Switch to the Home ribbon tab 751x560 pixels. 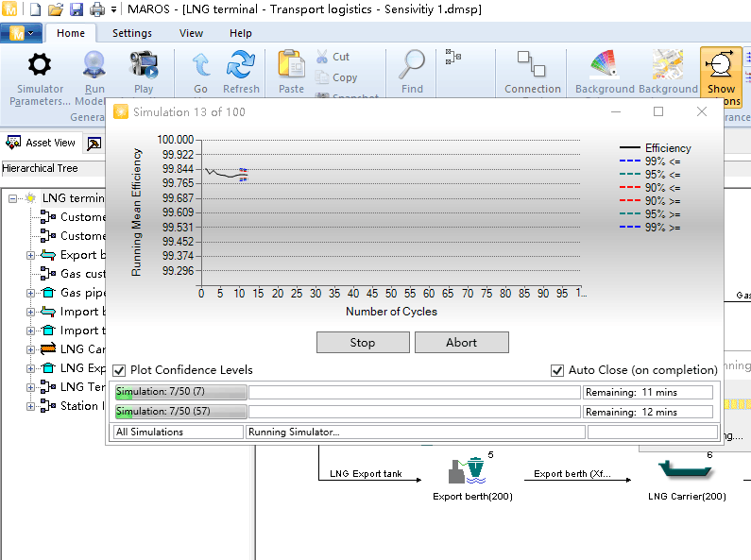tap(71, 33)
